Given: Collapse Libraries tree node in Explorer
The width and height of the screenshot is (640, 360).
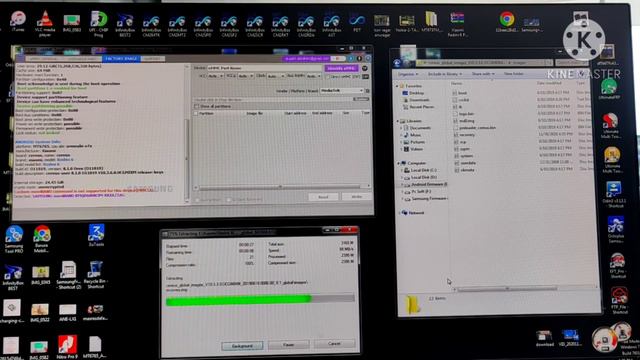Looking at the screenshot, I should click(398, 121).
